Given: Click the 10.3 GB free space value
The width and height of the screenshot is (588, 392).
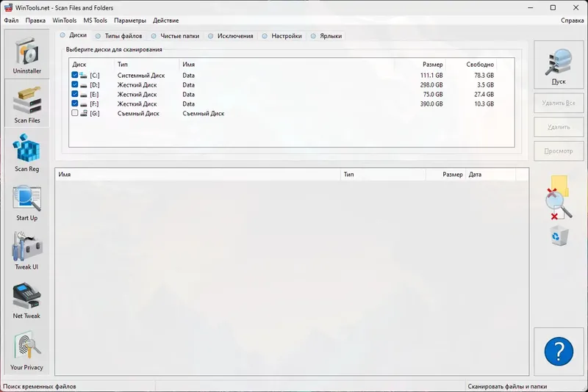Looking at the screenshot, I should (484, 104).
